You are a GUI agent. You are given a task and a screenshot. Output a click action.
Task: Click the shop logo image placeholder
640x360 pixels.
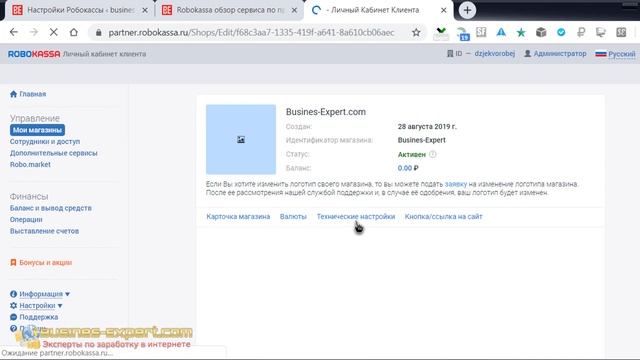click(x=241, y=140)
